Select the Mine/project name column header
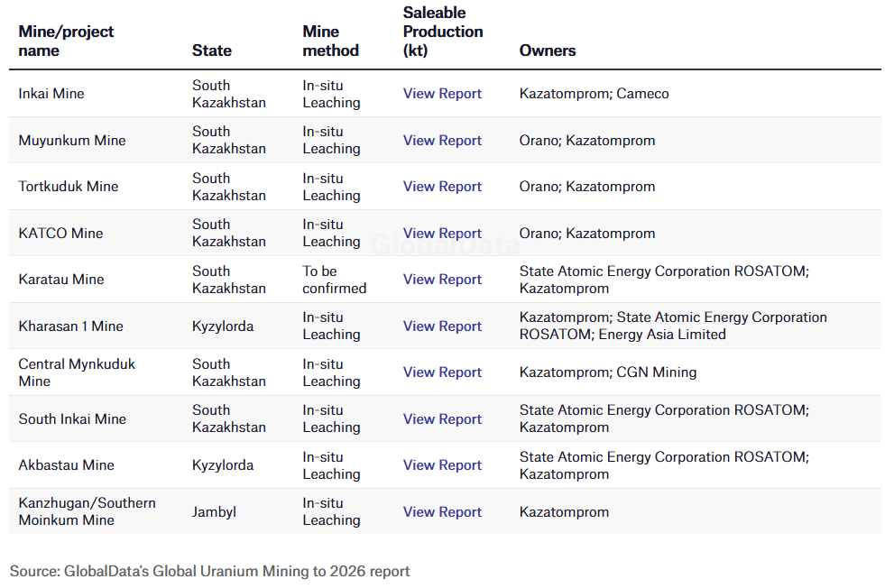The height and width of the screenshot is (588, 885). [66, 41]
